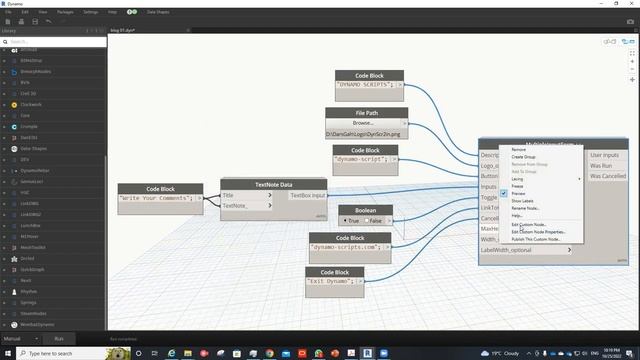Click the camera export image icon
Image resolution: width=640 pixels, height=360 pixels.
click(x=630, y=22)
